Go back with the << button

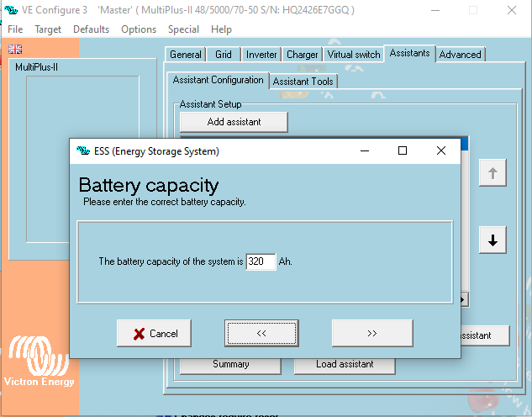coord(261,333)
